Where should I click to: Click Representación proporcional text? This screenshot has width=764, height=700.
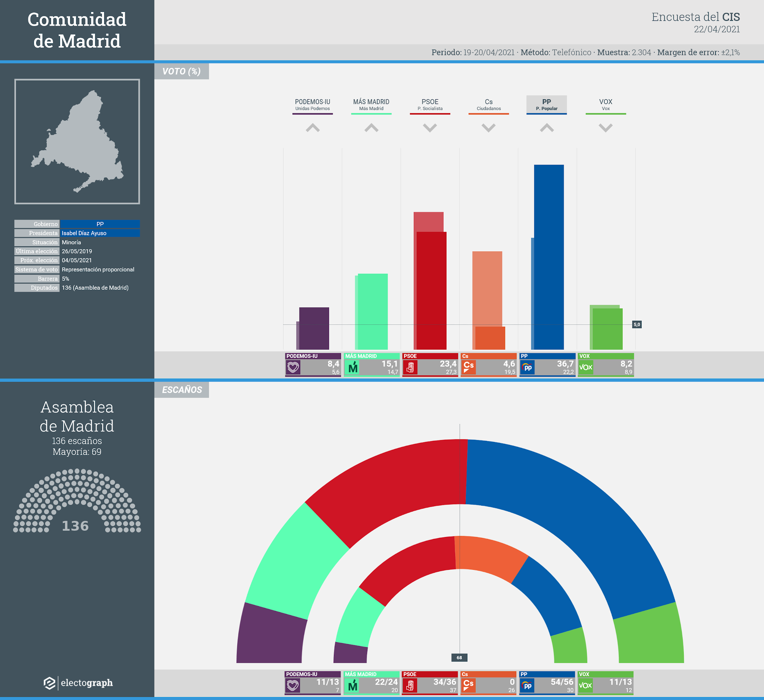click(x=98, y=269)
